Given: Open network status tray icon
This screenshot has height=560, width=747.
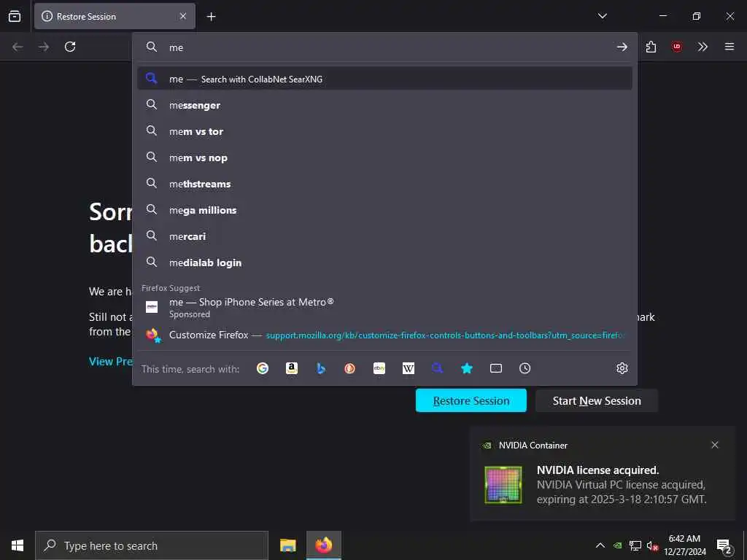Looking at the screenshot, I should coord(635,545).
